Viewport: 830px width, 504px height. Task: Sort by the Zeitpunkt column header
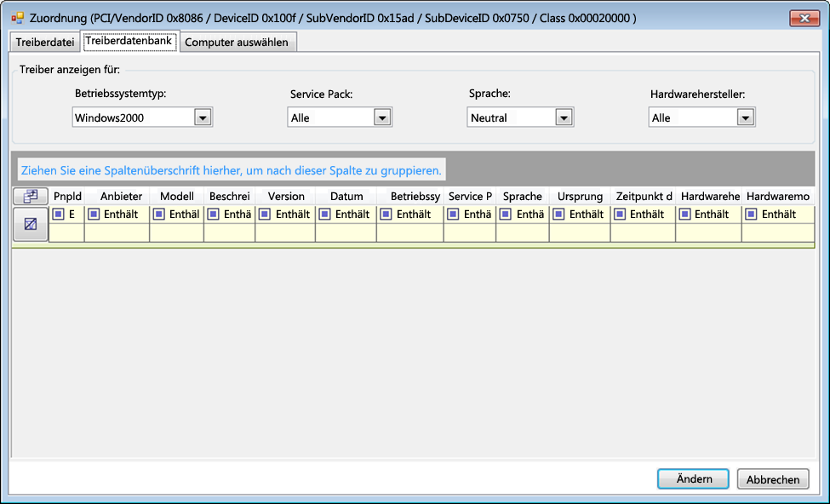[643, 196]
